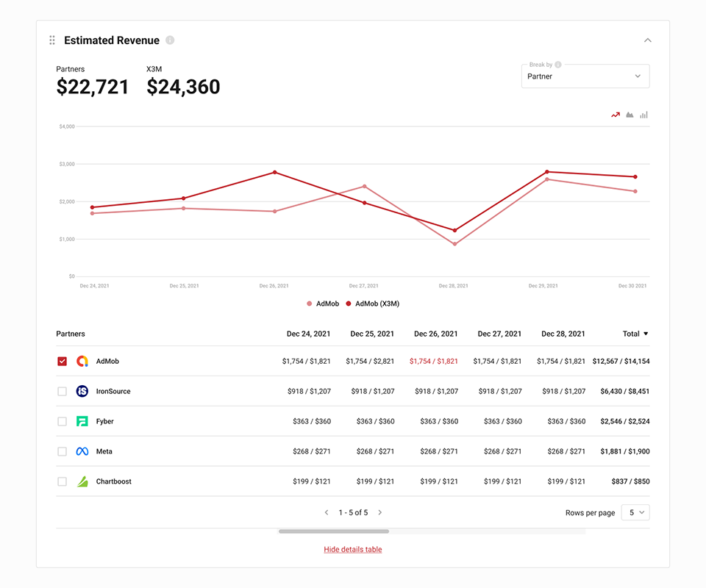This screenshot has height=588, width=706.
Task: Click the AdMob partner name
Action: (x=107, y=362)
